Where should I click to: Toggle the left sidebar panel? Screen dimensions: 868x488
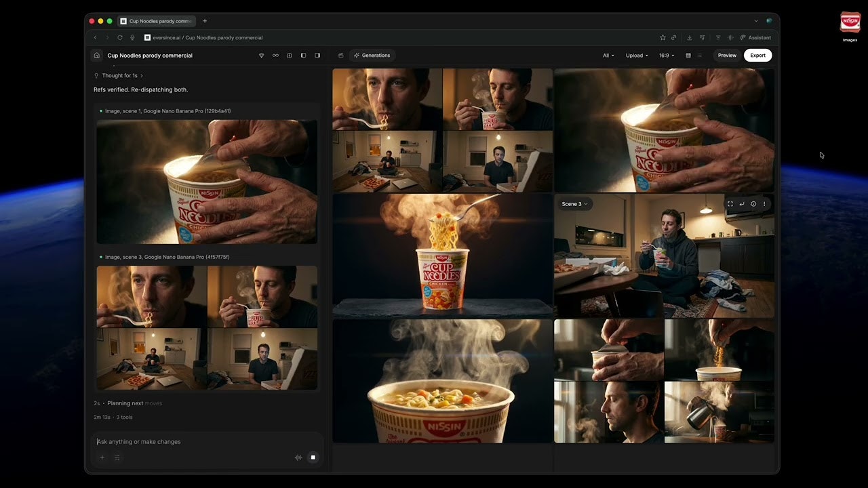tap(303, 56)
